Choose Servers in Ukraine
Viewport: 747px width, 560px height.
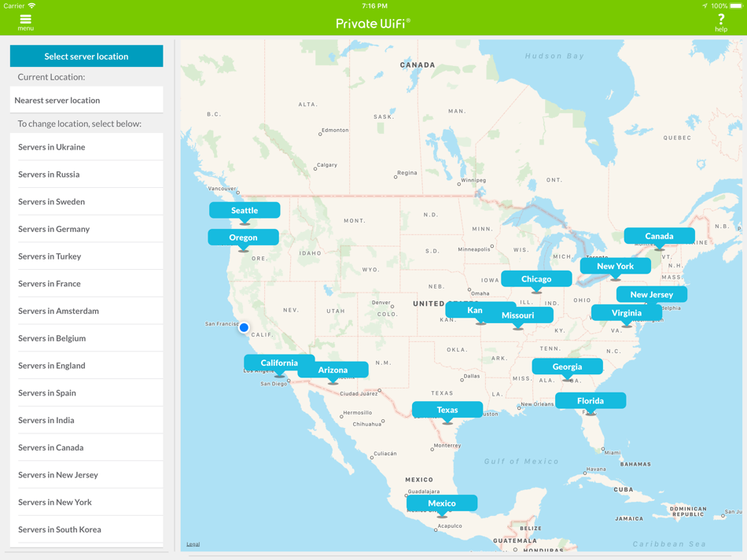86,147
